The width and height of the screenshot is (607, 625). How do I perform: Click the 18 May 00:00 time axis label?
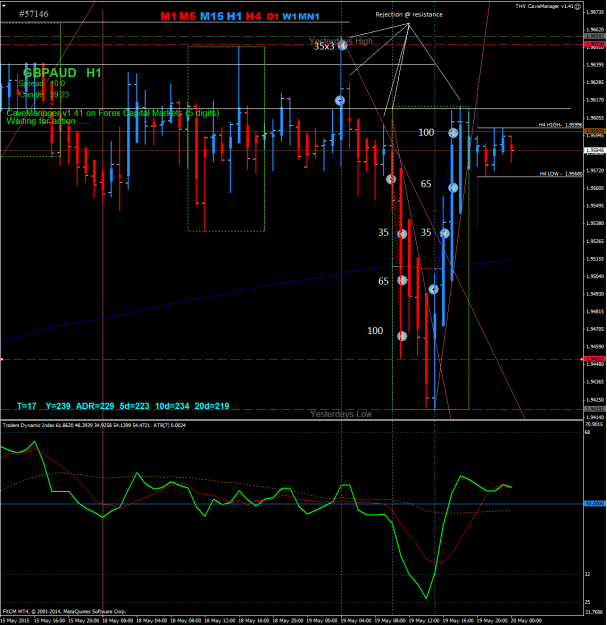pyautogui.click(x=118, y=621)
